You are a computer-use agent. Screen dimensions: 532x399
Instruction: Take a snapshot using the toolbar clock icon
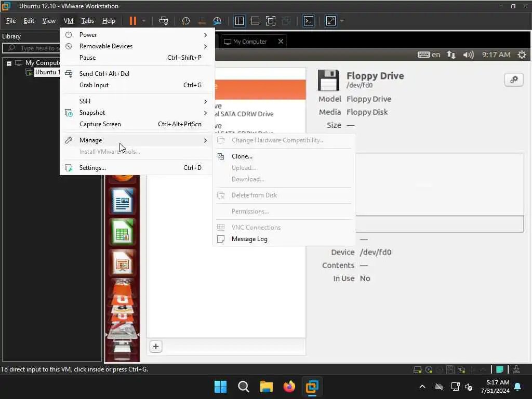[185, 21]
